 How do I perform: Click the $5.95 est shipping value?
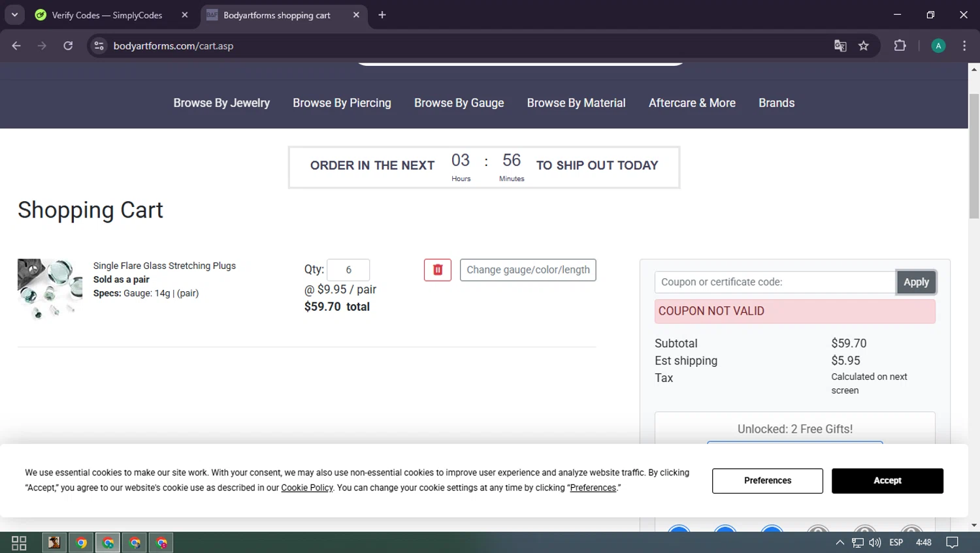point(845,360)
